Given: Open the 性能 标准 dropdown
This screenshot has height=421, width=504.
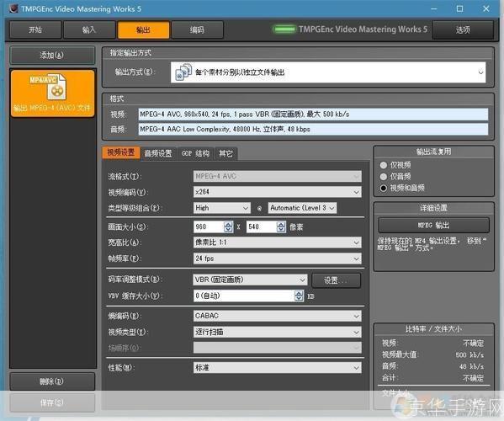Looking at the screenshot, I should pyautogui.click(x=277, y=367).
